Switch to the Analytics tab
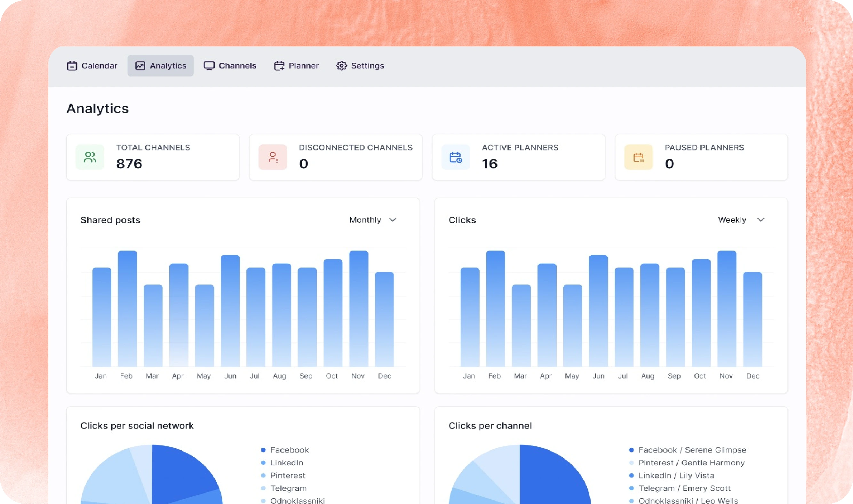Screen dimensions: 853x504 point(161,66)
